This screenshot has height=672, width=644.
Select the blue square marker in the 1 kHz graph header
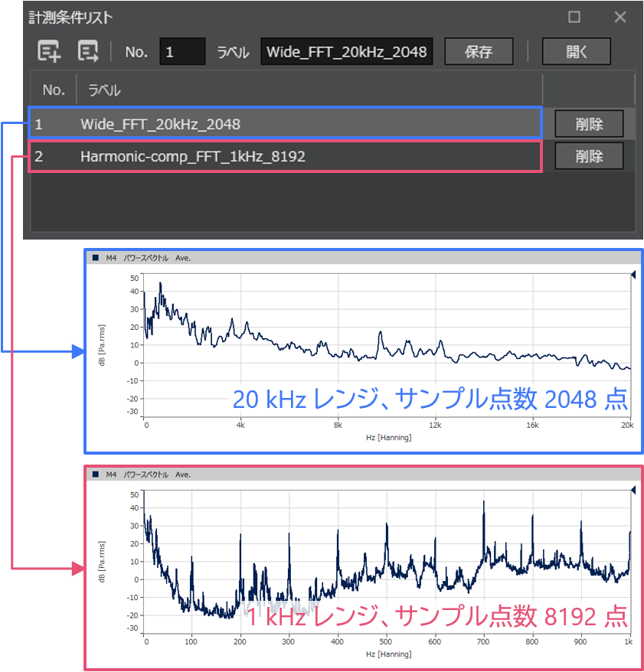96,475
